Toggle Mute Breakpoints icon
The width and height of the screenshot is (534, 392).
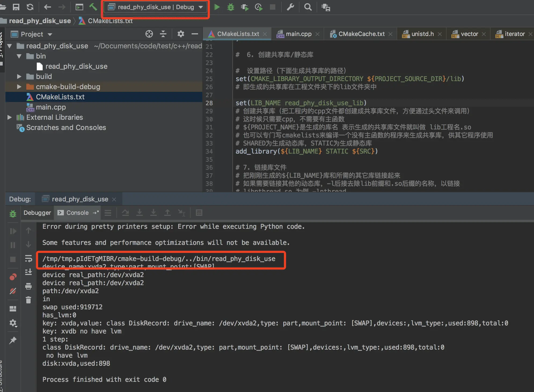pyautogui.click(x=13, y=291)
